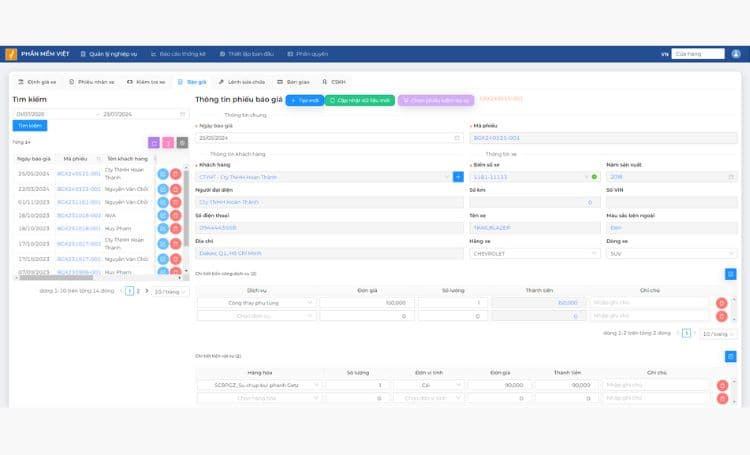Click the quote list horizontal scrollbar
Screen dimensions: 750x455
(x=56, y=277)
